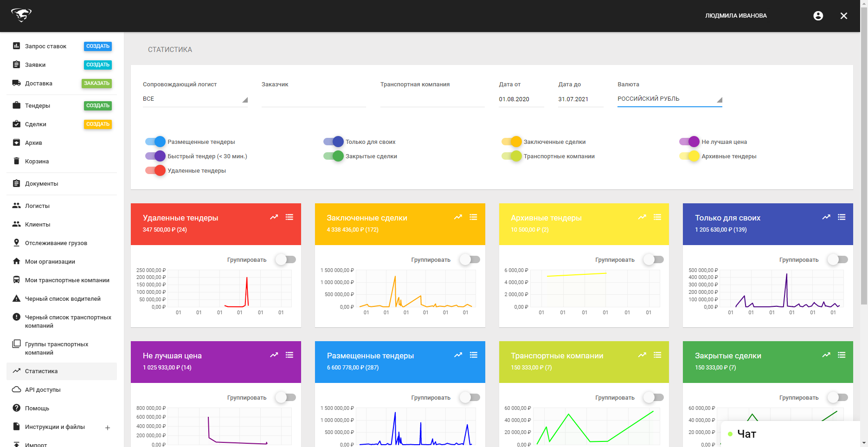Click the user account icon in header

818,16
